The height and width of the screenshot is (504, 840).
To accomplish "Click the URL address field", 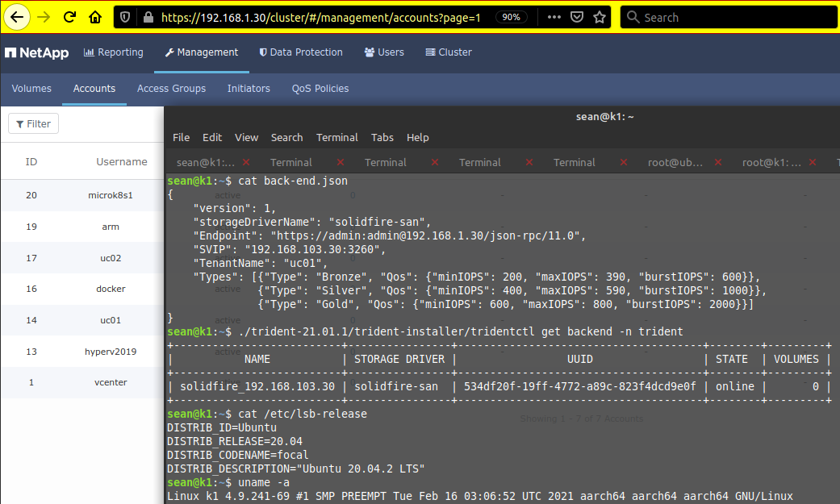I will click(x=321, y=18).
